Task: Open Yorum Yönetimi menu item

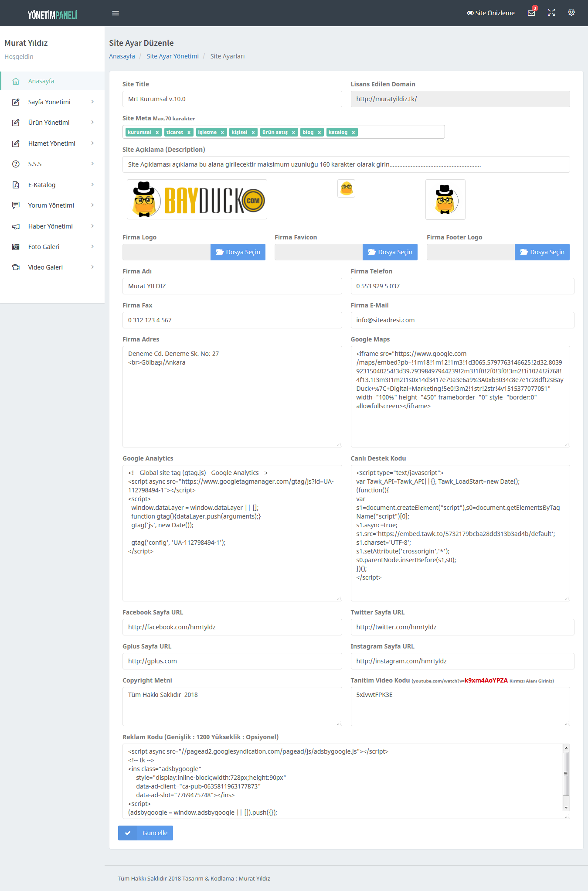Action: pos(52,205)
